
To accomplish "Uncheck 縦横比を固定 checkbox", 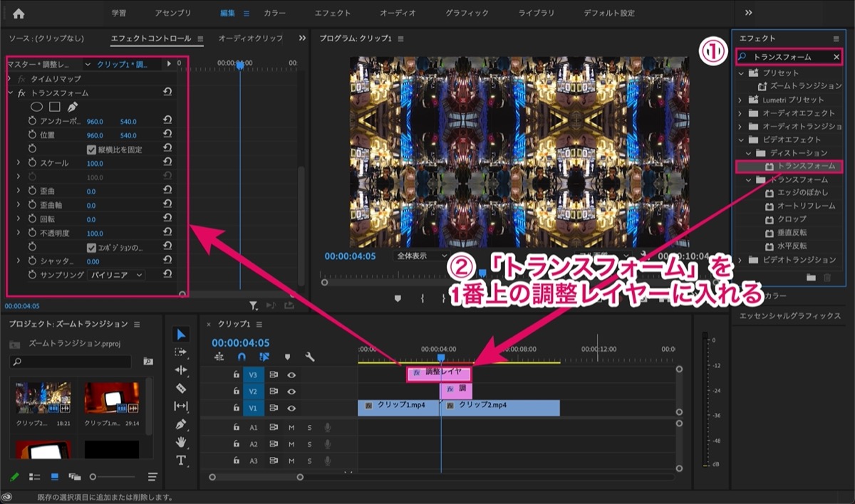I will click(91, 149).
